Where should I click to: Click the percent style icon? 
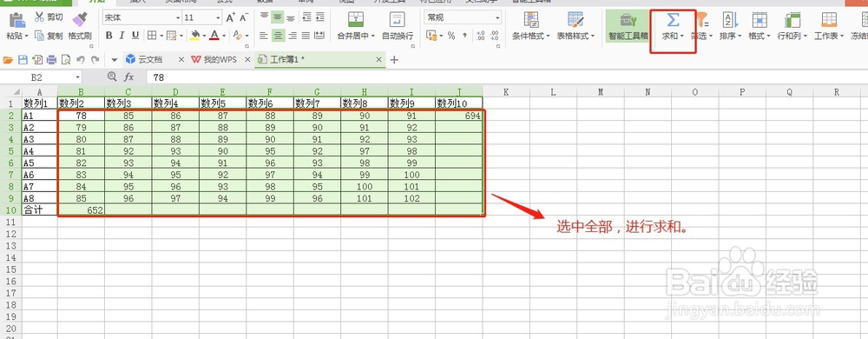[x=451, y=36]
